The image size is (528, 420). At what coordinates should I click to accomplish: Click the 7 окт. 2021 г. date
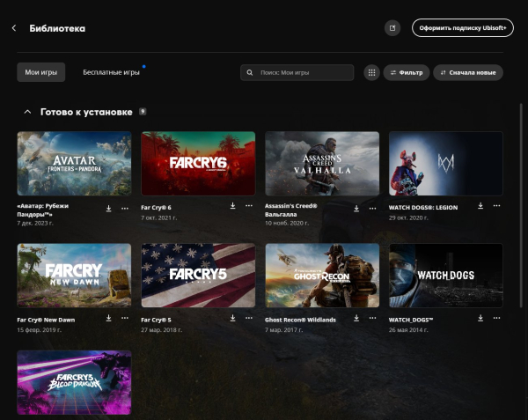pyautogui.click(x=159, y=217)
